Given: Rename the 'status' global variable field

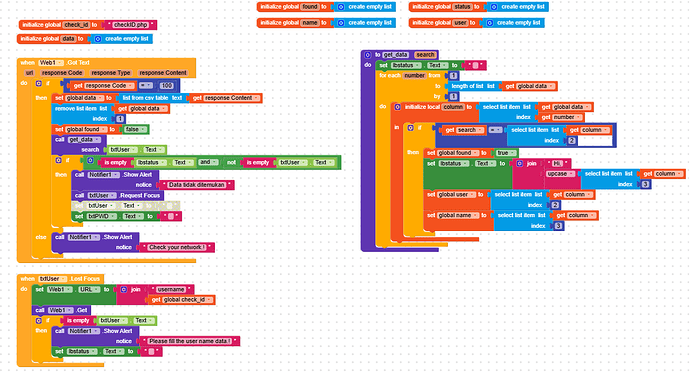Looking at the screenshot, I should [x=462, y=7].
